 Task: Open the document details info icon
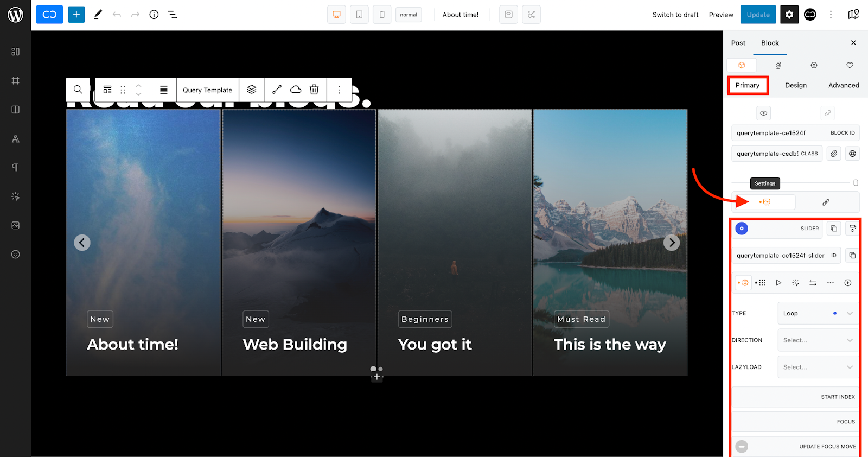154,15
